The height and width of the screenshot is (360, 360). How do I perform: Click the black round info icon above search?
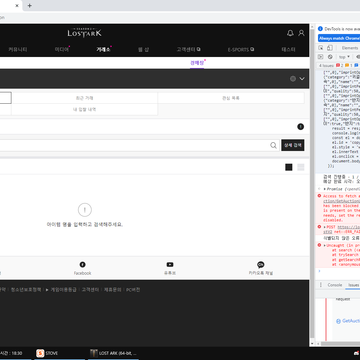(x=301, y=127)
